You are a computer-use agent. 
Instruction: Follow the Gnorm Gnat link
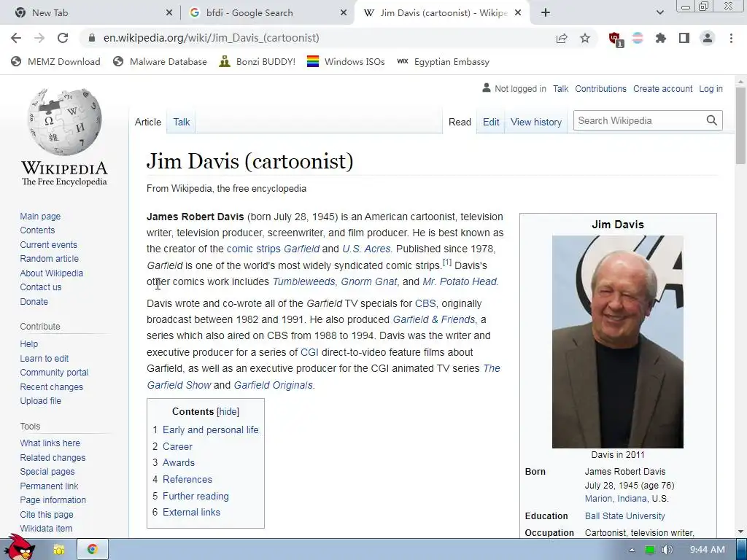[x=368, y=281]
